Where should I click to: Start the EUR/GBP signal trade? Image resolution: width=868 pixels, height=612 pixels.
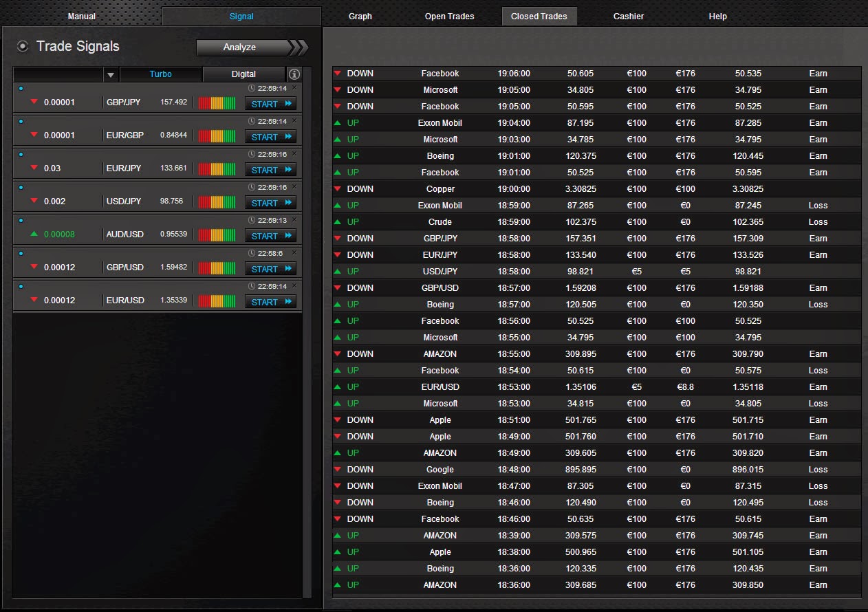coord(271,137)
